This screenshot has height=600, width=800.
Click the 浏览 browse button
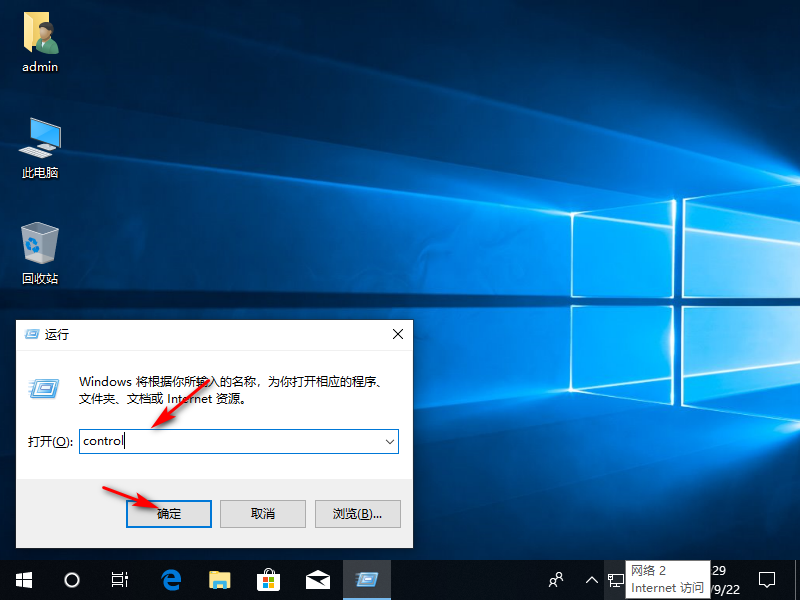point(357,513)
